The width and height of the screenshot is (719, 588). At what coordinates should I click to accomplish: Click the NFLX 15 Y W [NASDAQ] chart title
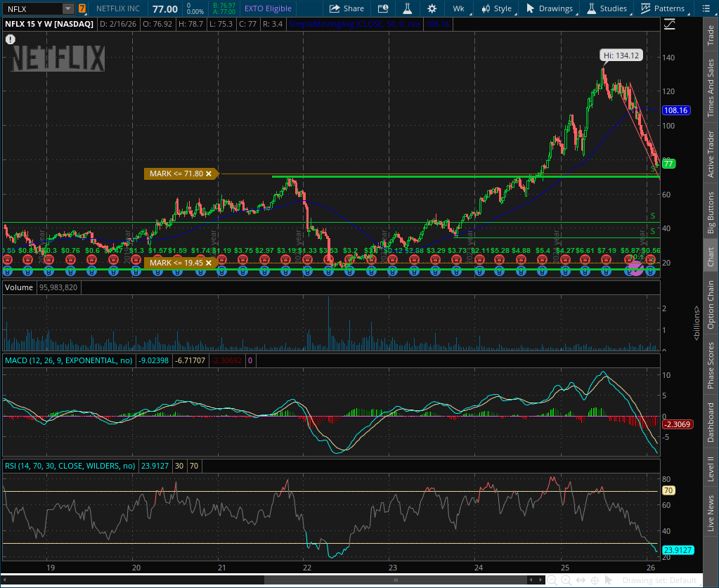click(x=49, y=24)
